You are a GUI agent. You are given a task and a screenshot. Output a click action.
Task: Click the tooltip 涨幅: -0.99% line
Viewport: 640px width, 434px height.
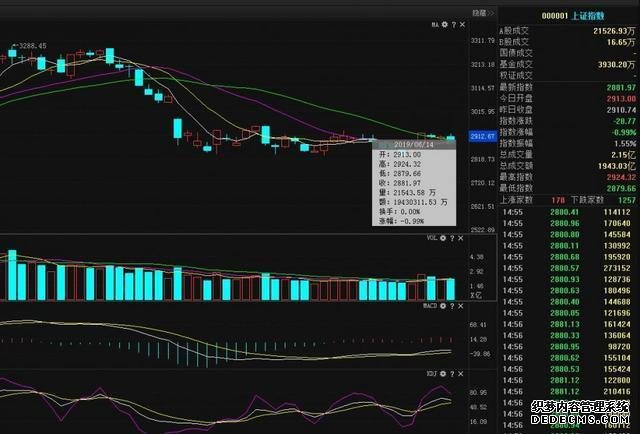(402, 221)
